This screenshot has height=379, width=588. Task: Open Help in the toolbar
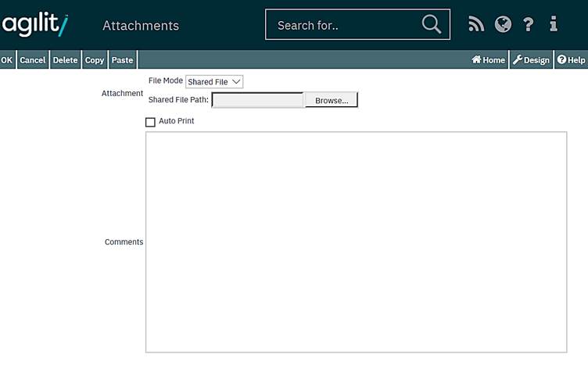[571, 60]
